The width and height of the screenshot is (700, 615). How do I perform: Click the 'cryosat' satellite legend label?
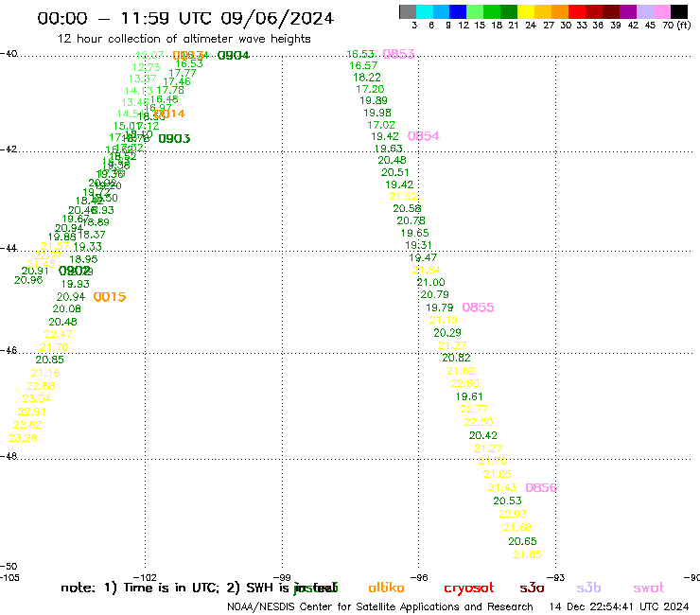point(469,589)
